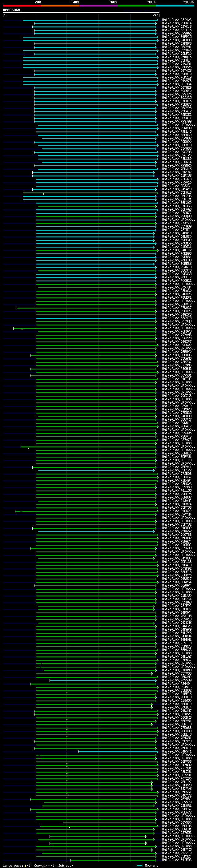Open hit UniRef100_B3S4T5
Screen dimensions: 197x868
[x=177, y=318]
